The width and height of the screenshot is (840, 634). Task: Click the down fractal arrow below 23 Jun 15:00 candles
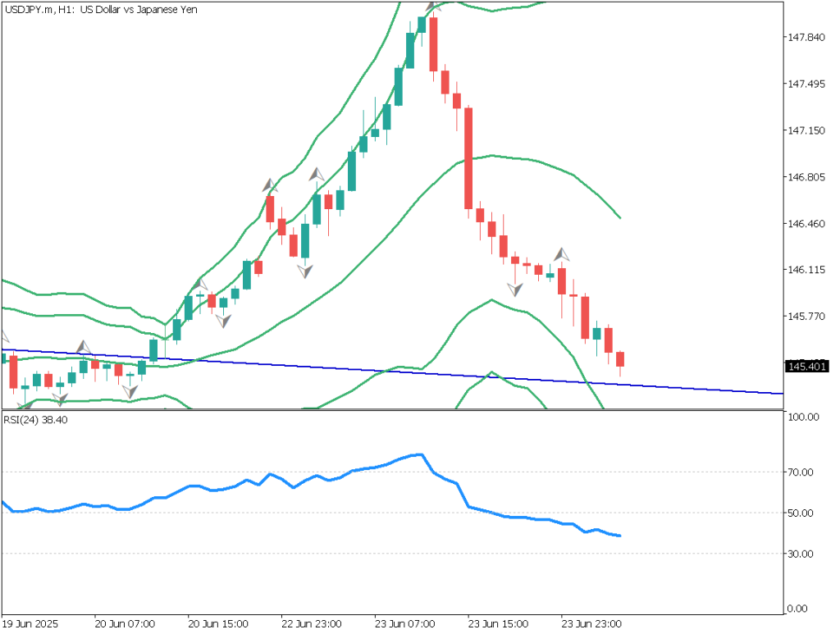point(515,289)
